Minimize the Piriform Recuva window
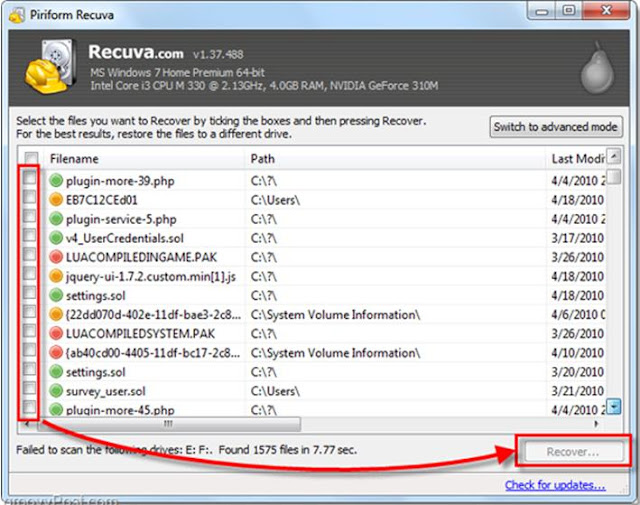Image resolution: width=640 pixels, height=505 pixels. [542, 11]
